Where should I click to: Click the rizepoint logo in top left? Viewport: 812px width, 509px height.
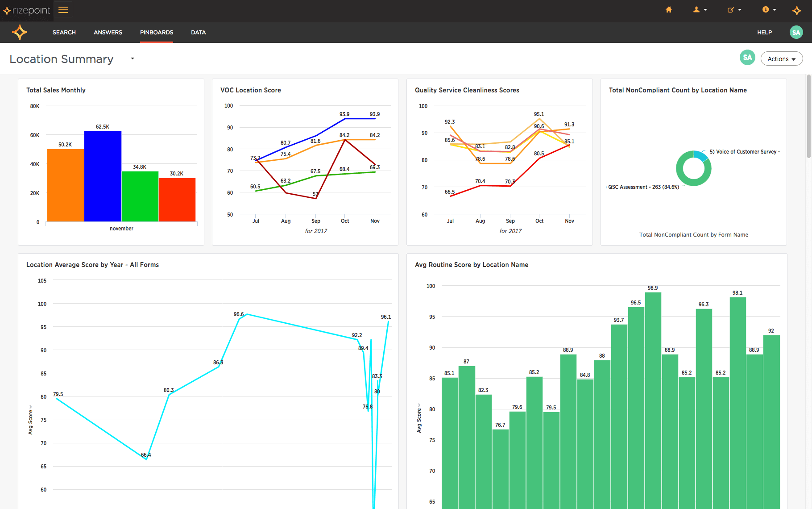tap(27, 10)
